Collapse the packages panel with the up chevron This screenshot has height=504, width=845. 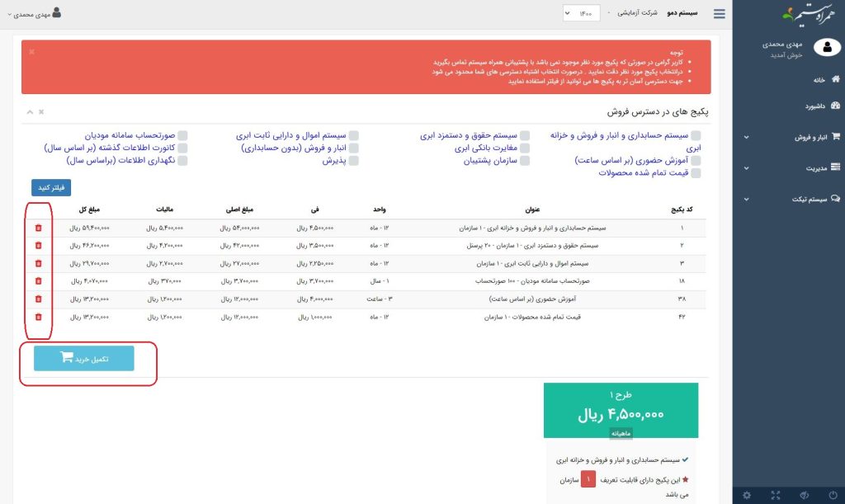(x=30, y=111)
